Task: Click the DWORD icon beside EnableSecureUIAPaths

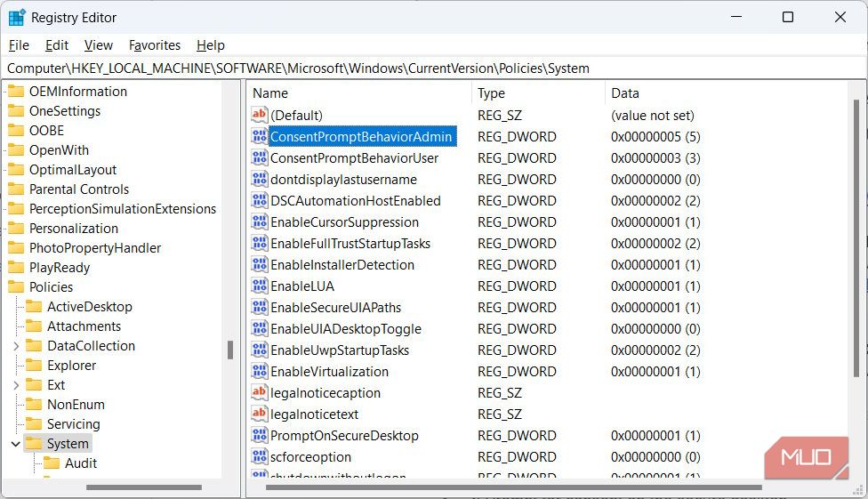Action: (x=259, y=307)
